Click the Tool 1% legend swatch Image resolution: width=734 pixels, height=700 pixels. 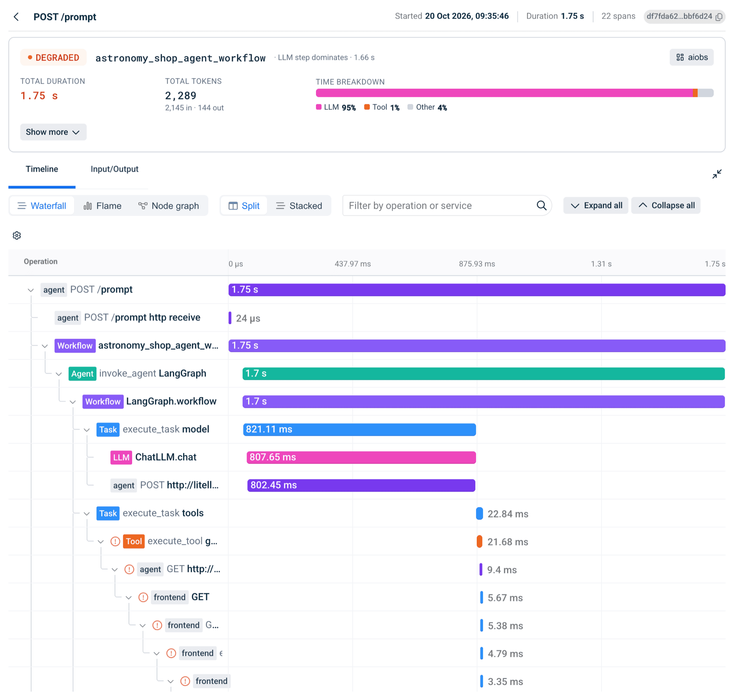point(367,107)
